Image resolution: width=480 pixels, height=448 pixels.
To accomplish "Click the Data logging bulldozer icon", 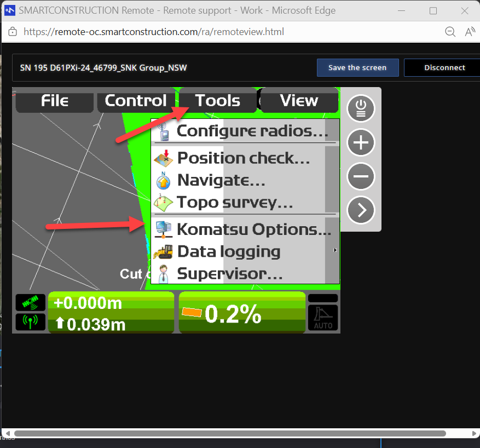I will pos(163,252).
